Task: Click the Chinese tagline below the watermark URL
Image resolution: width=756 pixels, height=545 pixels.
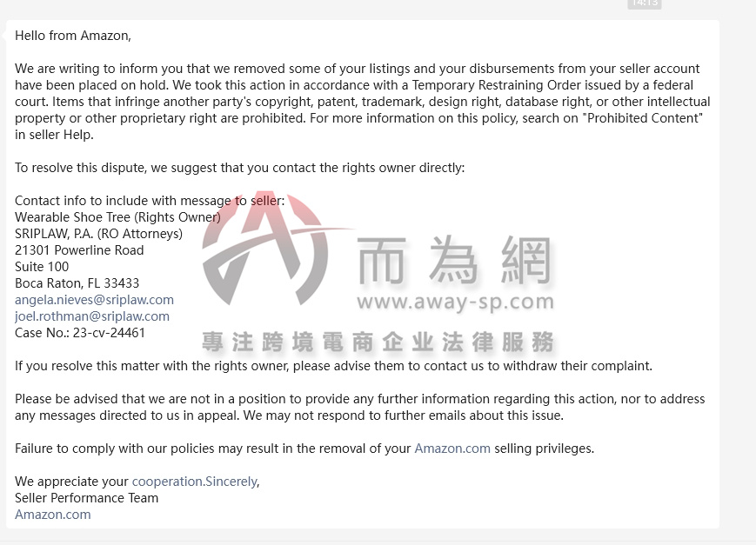Action: click(378, 342)
